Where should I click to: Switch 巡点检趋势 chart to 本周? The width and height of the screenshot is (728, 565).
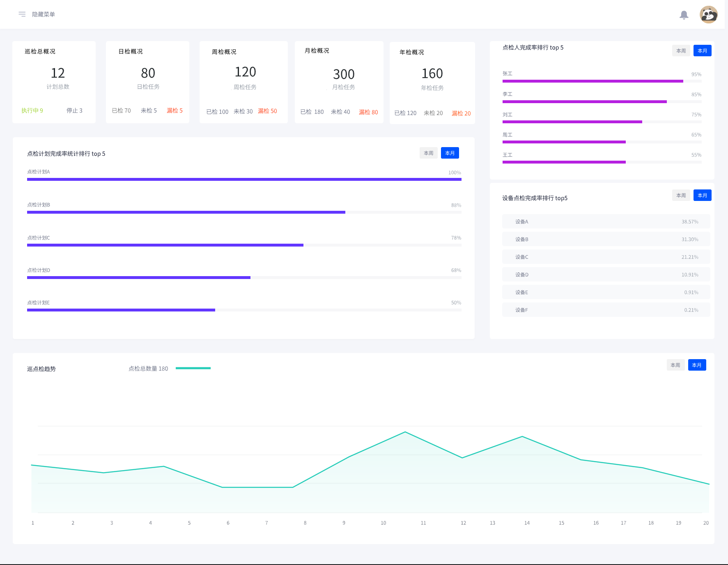point(675,365)
